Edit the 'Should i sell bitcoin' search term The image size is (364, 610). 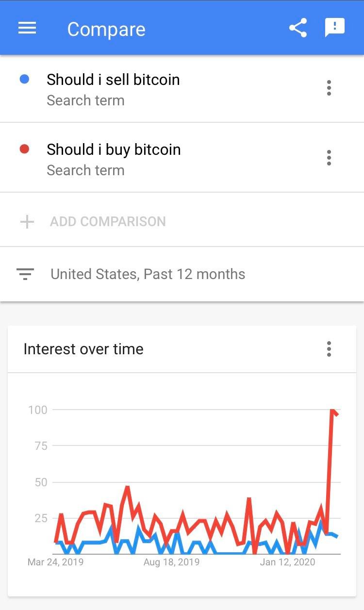coord(113,80)
